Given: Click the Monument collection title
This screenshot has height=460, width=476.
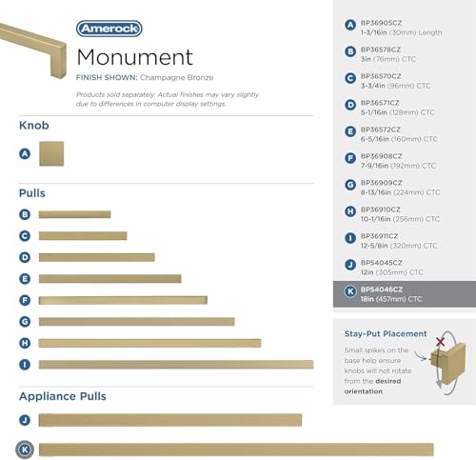Looking at the screenshot, I should point(135,57).
